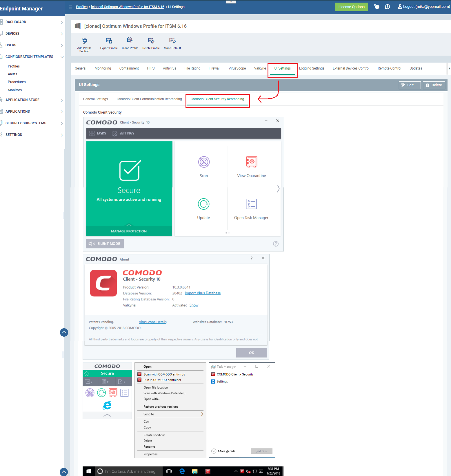The height and width of the screenshot is (476, 451).
Task: Open the Containment tab
Action: (x=129, y=68)
